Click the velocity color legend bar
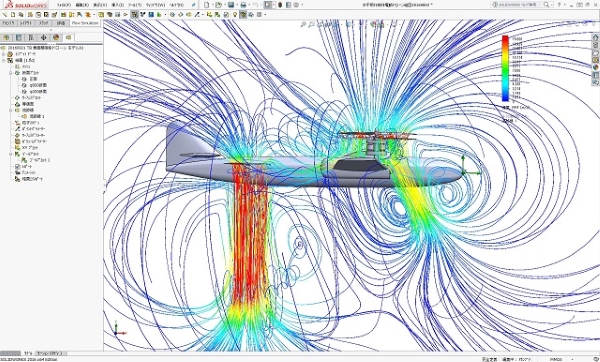The height and width of the screenshot is (362, 600). 505,68
